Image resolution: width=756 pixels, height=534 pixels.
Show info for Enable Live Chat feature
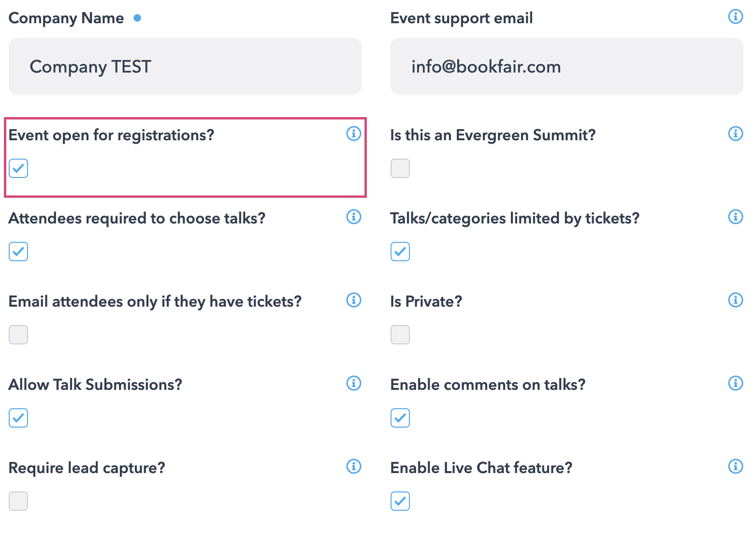[x=735, y=466]
